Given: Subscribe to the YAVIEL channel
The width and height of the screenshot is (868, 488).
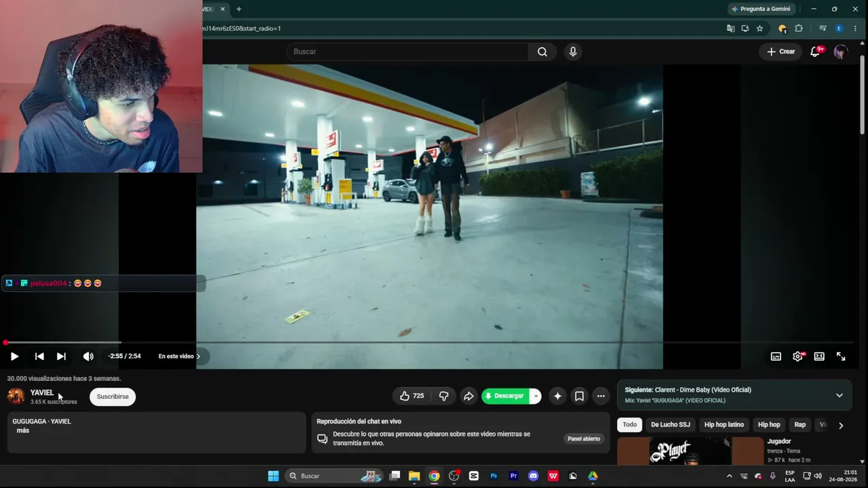Looking at the screenshot, I should (113, 396).
